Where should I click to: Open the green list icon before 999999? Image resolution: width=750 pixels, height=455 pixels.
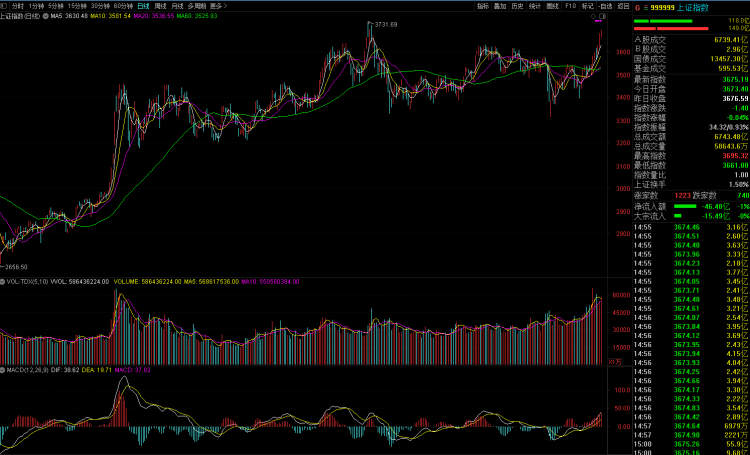645,8
